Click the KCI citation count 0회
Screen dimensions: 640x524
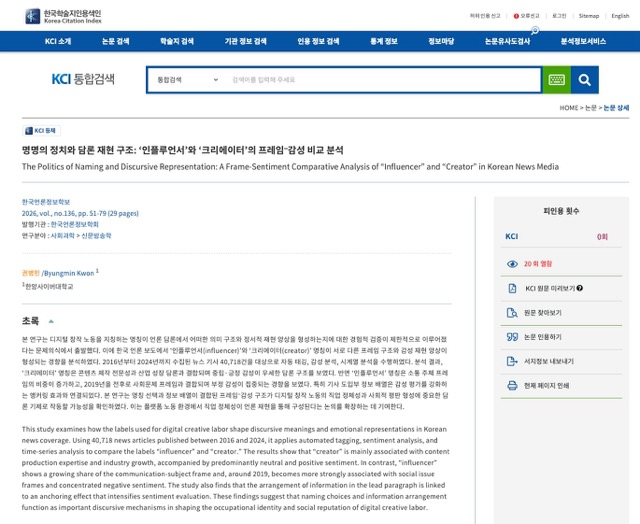point(602,237)
